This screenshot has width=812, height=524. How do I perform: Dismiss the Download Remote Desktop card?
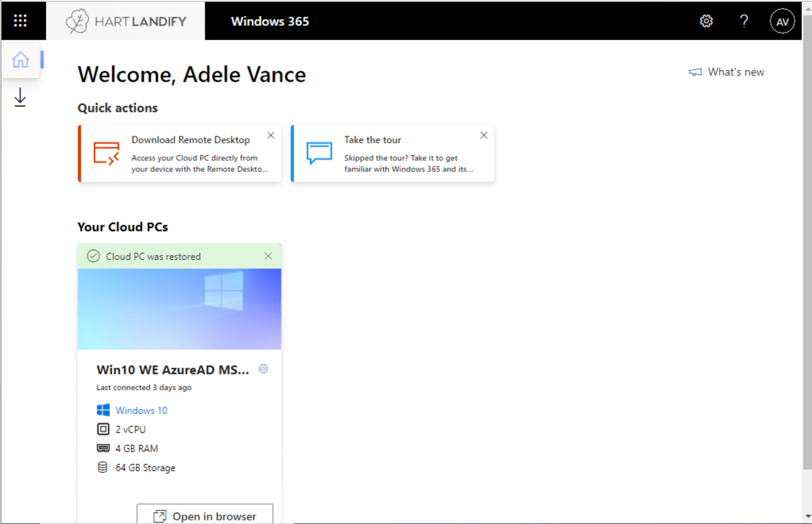pyautogui.click(x=271, y=135)
